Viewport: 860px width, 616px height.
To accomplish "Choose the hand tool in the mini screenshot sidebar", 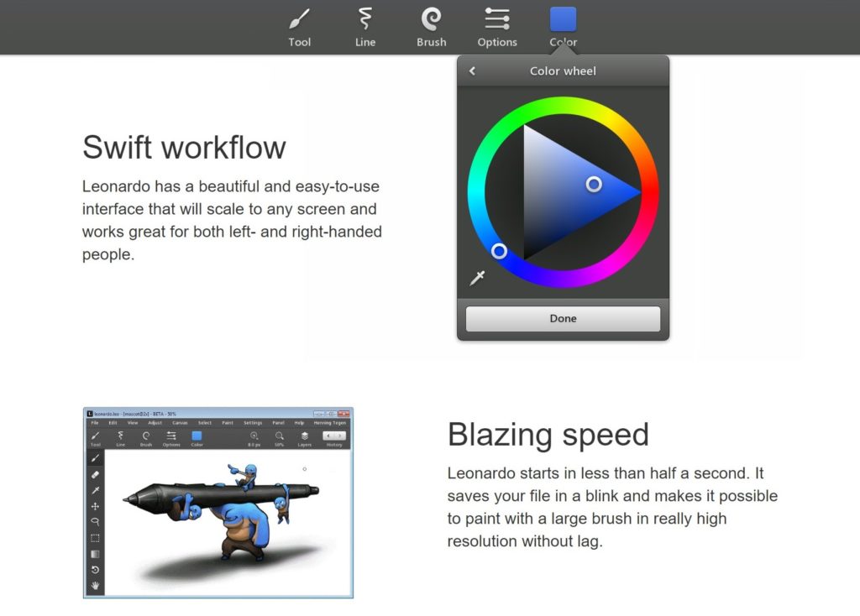I will point(95,580).
